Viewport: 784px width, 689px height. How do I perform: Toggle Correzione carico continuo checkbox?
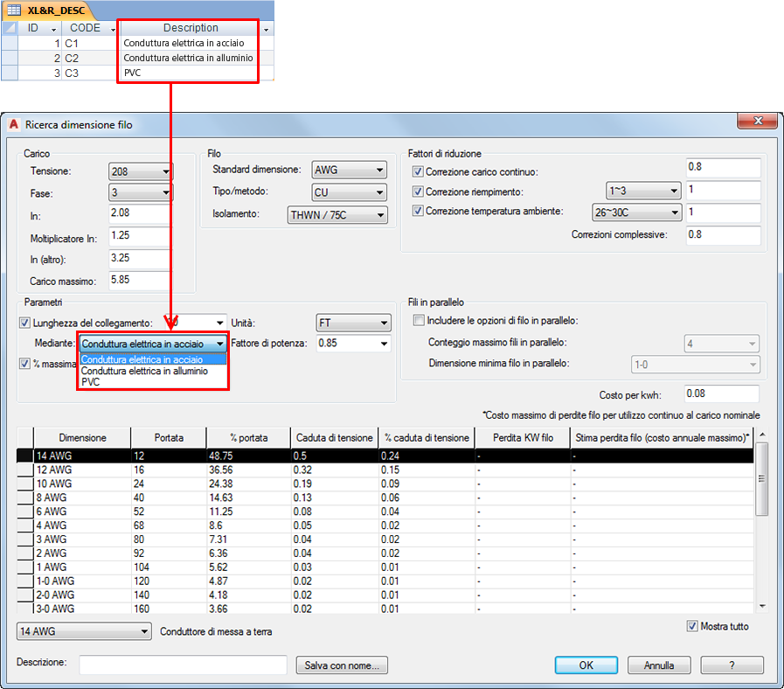[x=418, y=171]
